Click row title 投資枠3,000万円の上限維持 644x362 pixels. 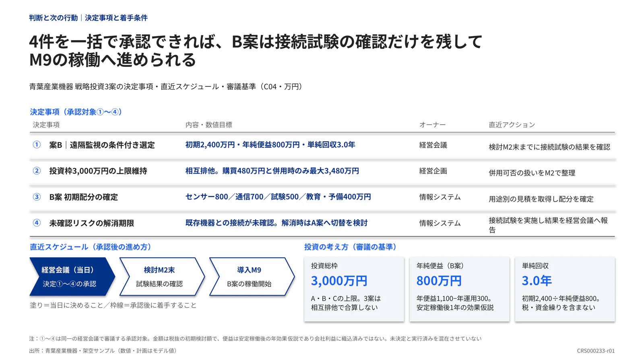pyautogui.click(x=98, y=171)
